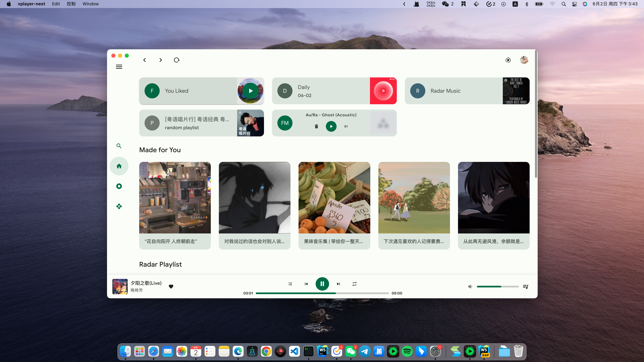
Task: Open the Window menu
Action: tap(91, 4)
